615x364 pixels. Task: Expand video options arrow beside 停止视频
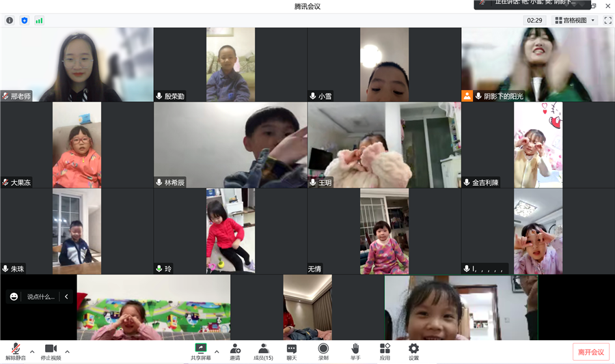pos(67,352)
